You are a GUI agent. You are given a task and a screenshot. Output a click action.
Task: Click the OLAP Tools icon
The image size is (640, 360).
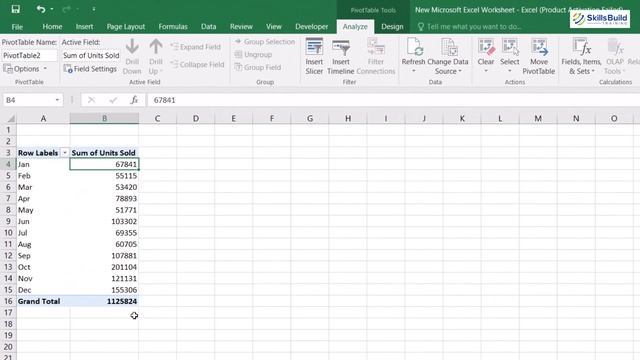[615, 47]
